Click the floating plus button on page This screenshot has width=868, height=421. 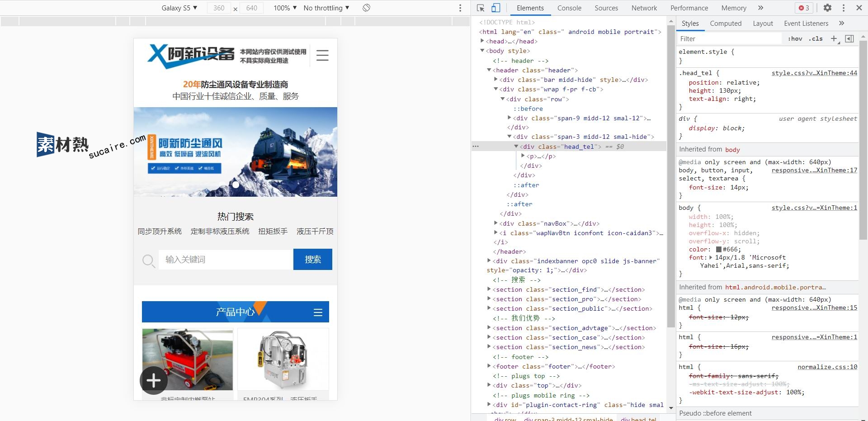154,380
